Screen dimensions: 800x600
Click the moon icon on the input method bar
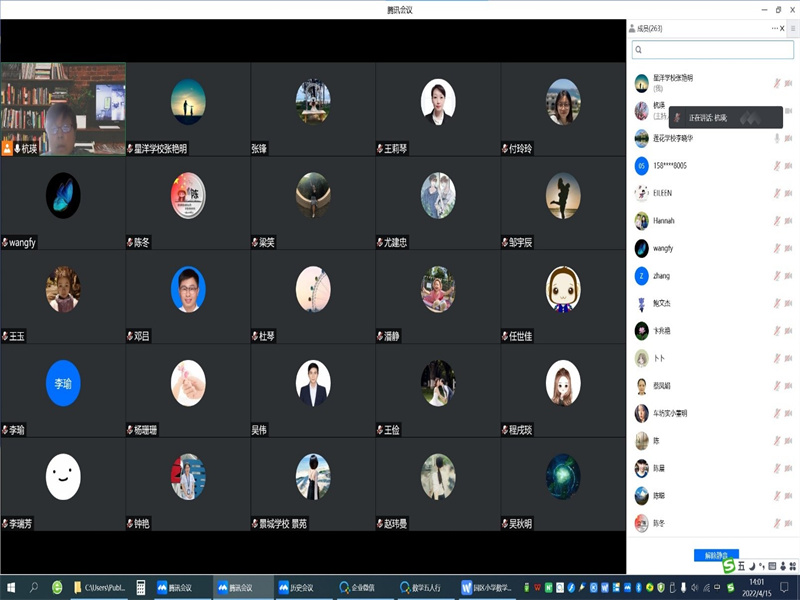click(x=752, y=566)
